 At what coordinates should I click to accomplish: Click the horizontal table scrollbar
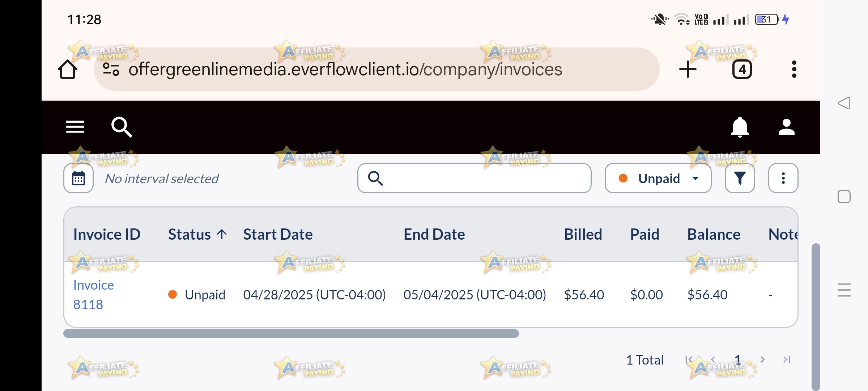291,333
